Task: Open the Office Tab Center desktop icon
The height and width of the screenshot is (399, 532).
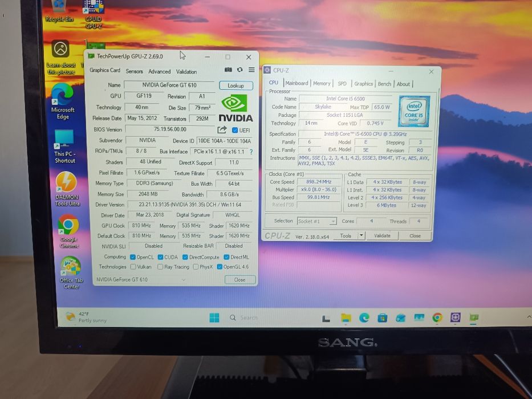Action: pyautogui.click(x=71, y=273)
